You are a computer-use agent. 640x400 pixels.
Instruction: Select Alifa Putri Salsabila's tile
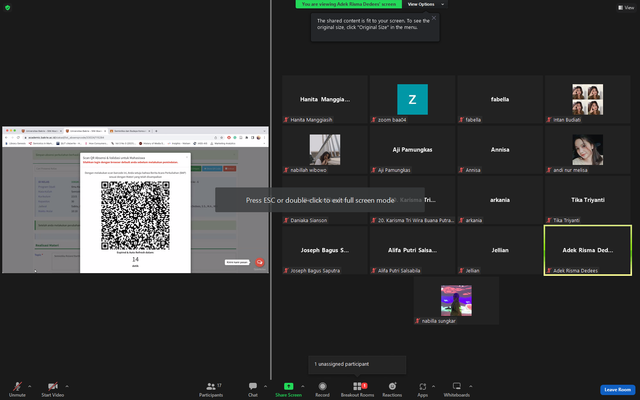tap(412, 250)
